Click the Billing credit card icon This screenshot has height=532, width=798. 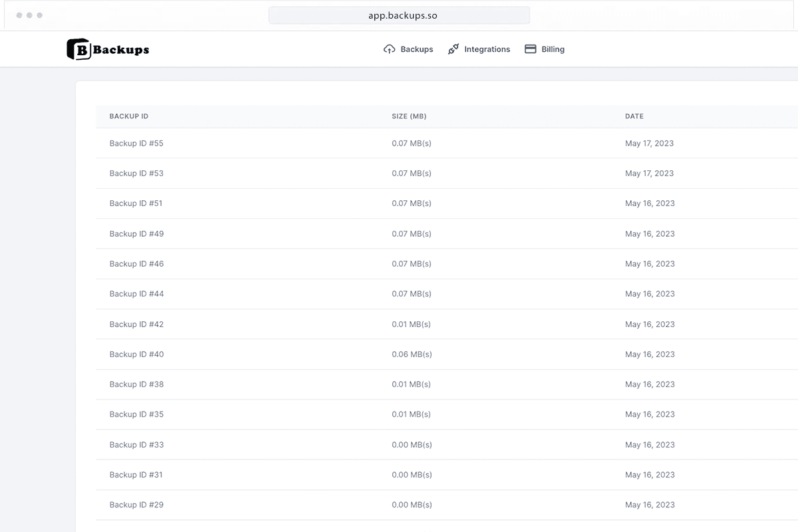530,49
